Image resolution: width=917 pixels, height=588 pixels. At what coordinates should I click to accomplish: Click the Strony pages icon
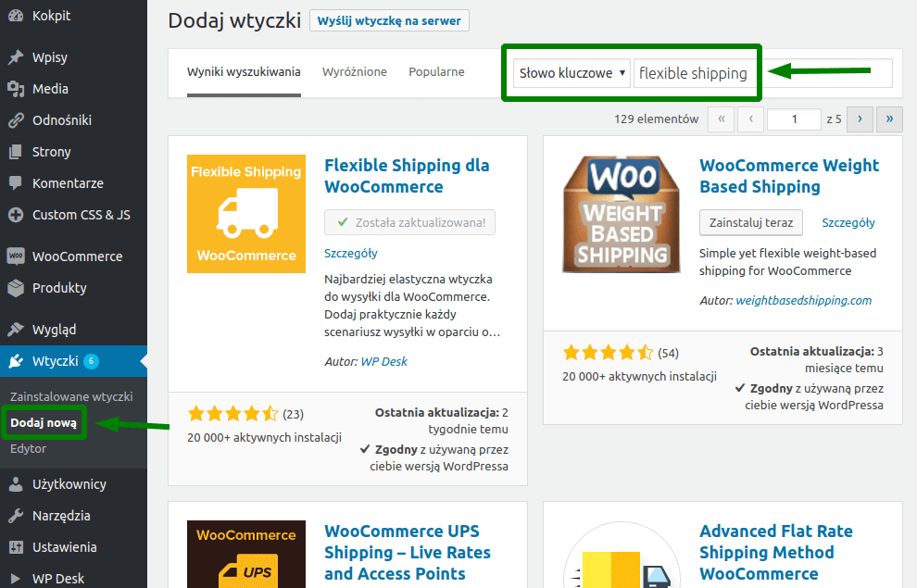click(16, 152)
